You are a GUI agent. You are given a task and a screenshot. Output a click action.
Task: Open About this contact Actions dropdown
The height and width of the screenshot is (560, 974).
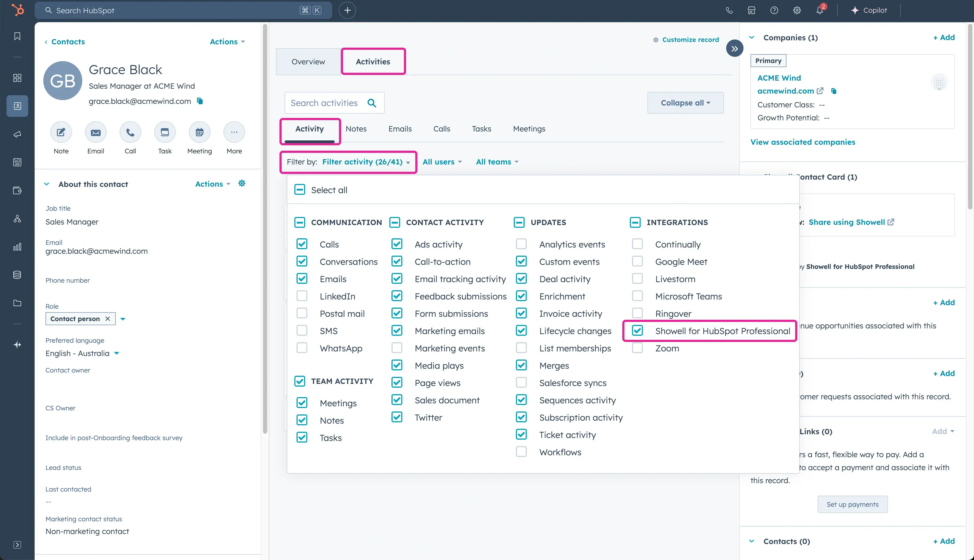(212, 184)
